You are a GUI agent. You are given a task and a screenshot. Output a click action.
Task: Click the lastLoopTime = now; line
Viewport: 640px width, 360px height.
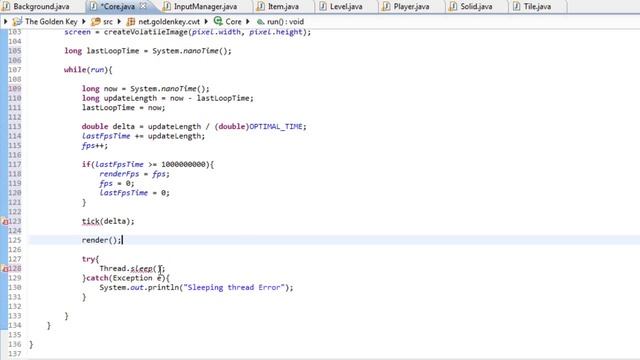click(x=123, y=108)
